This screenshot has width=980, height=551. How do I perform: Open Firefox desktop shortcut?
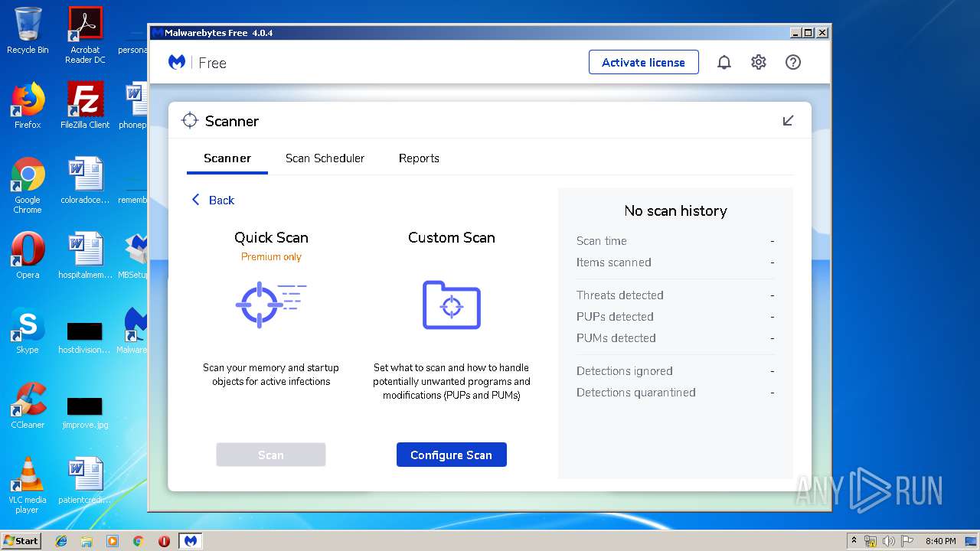(28, 106)
